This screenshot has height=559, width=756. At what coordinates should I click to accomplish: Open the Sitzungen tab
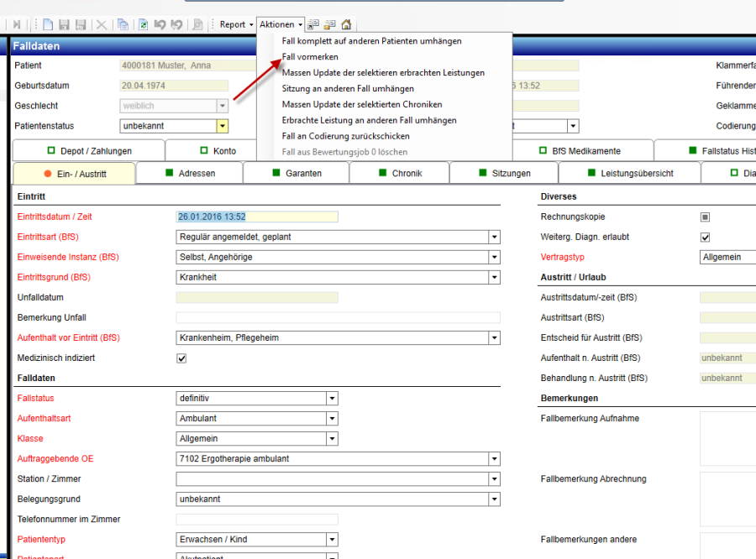click(504, 174)
